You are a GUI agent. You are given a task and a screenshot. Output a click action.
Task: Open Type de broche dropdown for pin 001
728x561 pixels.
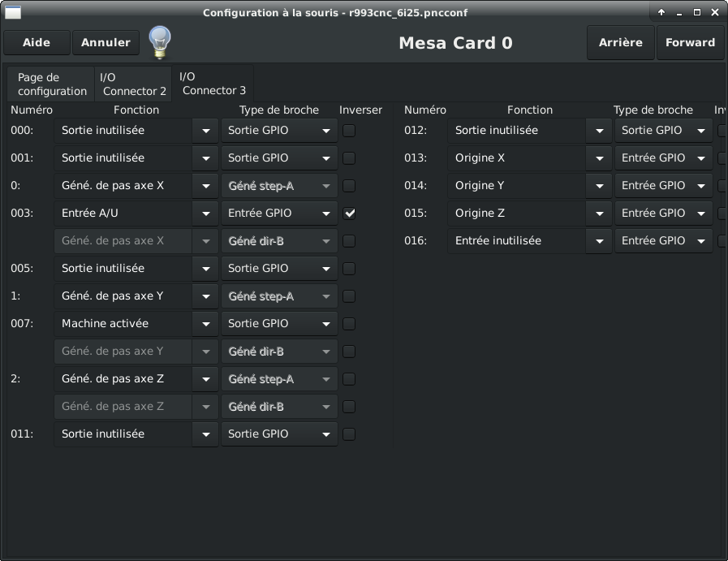point(279,158)
